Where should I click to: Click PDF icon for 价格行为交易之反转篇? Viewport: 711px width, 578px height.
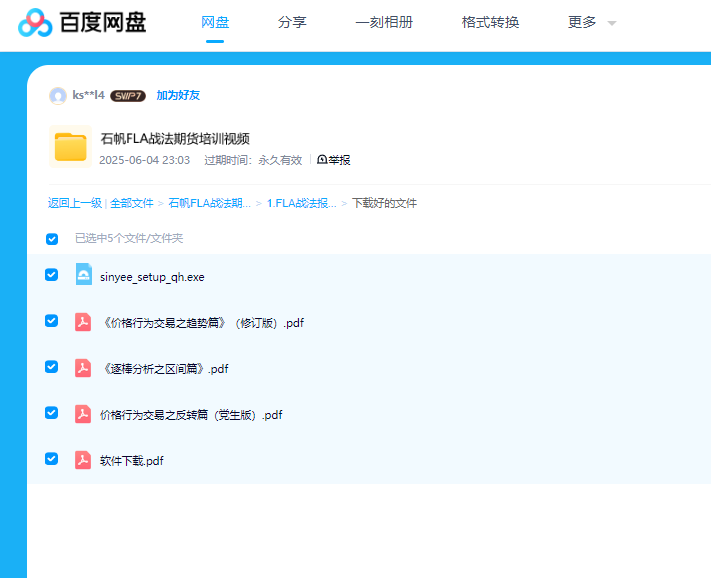[x=83, y=414]
